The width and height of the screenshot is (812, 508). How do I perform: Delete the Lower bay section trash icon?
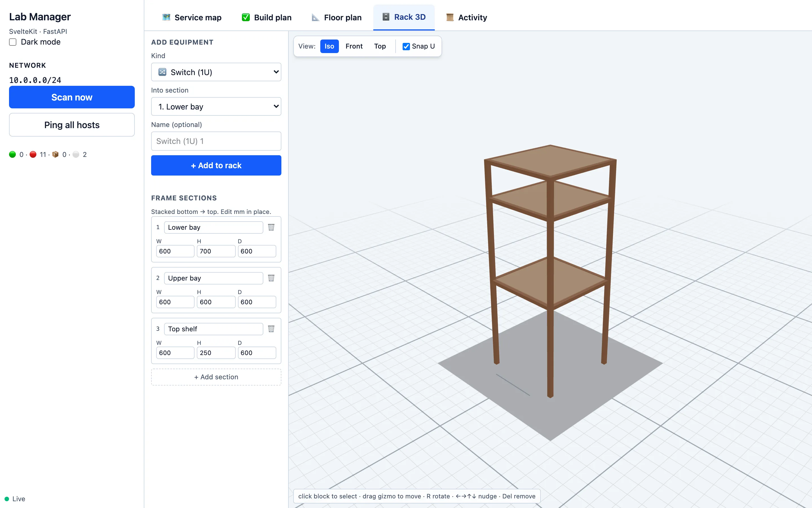(x=271, y=227)
